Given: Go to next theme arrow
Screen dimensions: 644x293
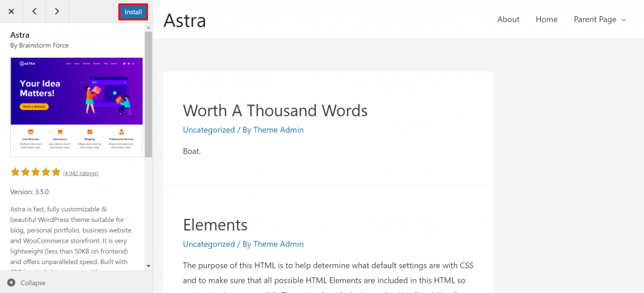Looking at the screenshot, I should (57, 11).
